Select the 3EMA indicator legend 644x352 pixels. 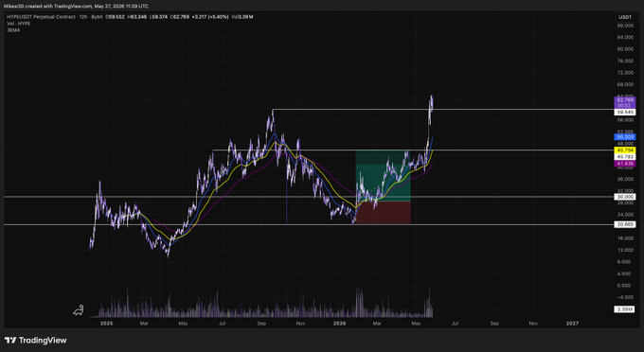pyautogui.click(x=13, y=30)
